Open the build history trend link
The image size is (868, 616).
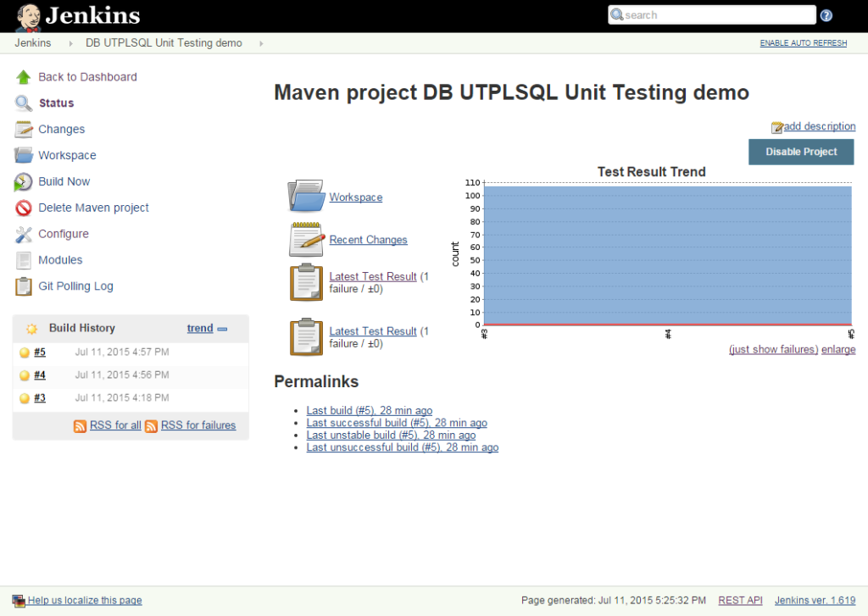200,328
